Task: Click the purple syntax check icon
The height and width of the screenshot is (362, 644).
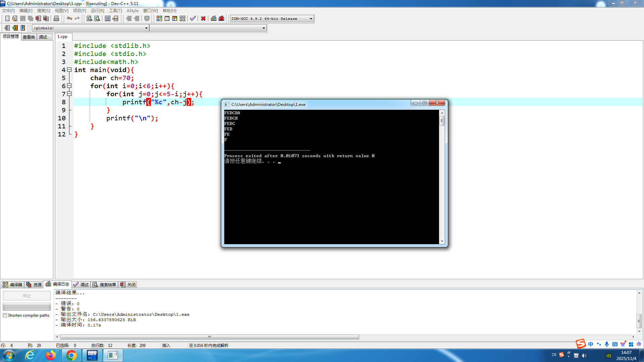Action: click(193, 18)
